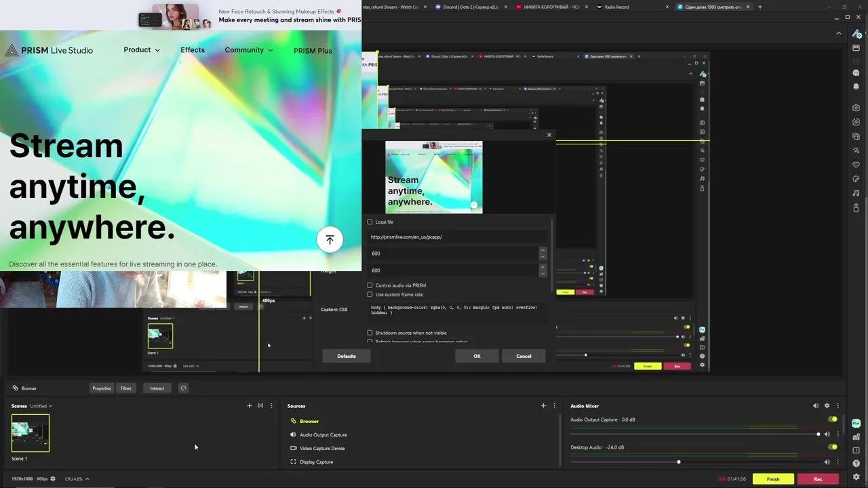Open new browser tab plus button
This screenshot has height=488, width=868.
pos(759,7)
